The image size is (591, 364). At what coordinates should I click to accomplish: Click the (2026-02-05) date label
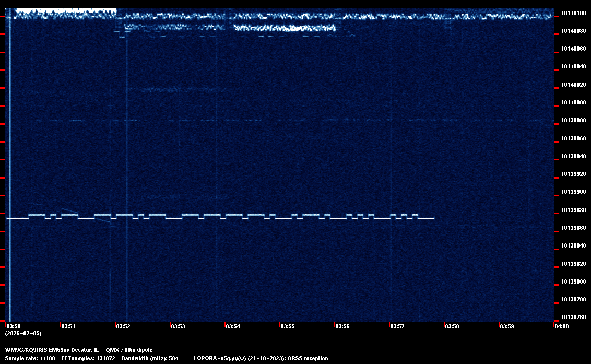coord(23,333)
